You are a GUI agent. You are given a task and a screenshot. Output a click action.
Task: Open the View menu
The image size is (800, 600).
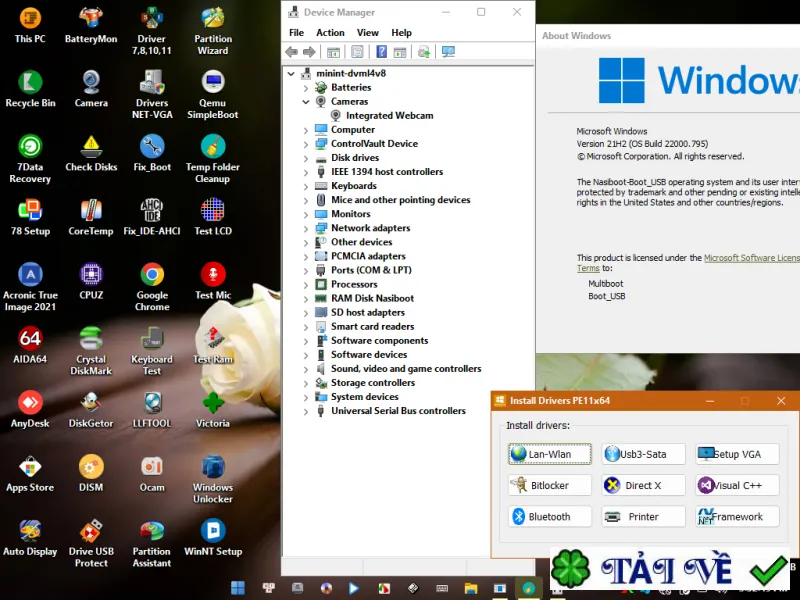367,33
